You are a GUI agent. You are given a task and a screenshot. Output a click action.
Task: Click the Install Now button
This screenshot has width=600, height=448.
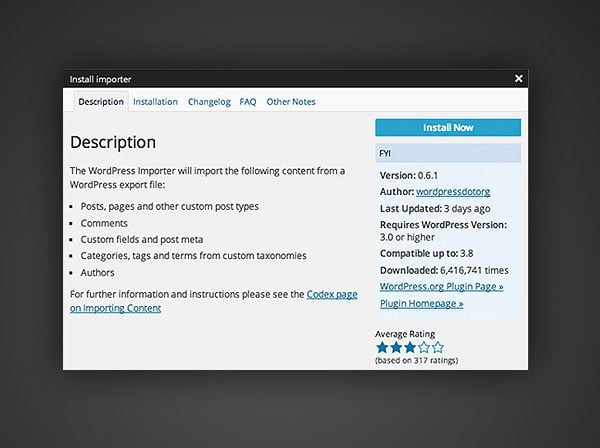[448, 127]
